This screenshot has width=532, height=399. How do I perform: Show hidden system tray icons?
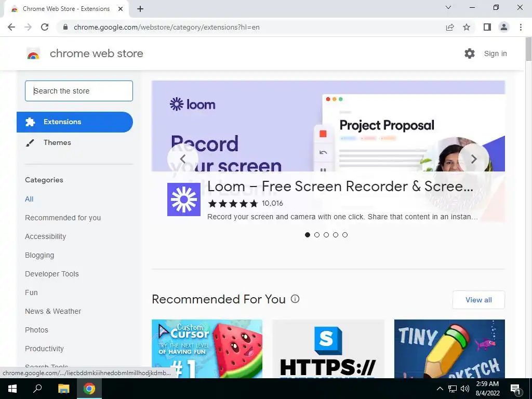(440, 389)
